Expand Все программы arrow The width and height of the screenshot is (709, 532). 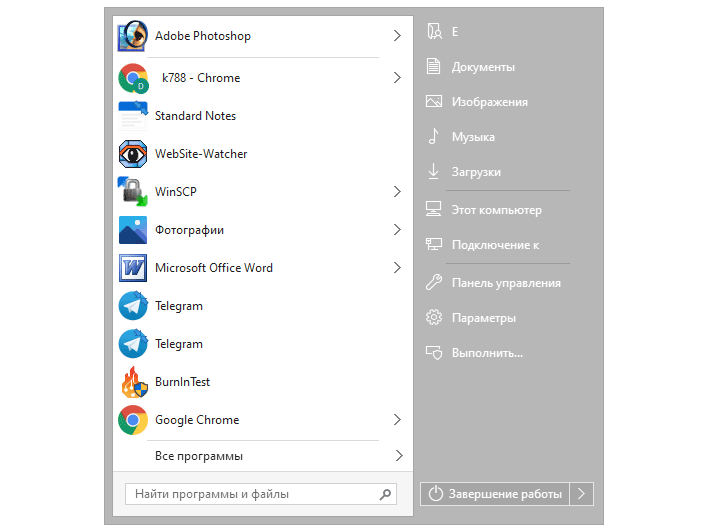coord(398,456)
